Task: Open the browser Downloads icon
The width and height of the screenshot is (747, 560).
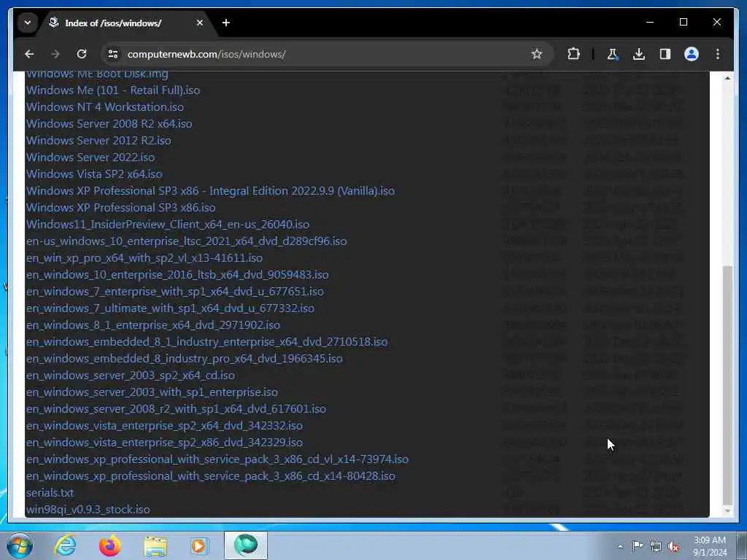Action: click(x=639, y=54)
